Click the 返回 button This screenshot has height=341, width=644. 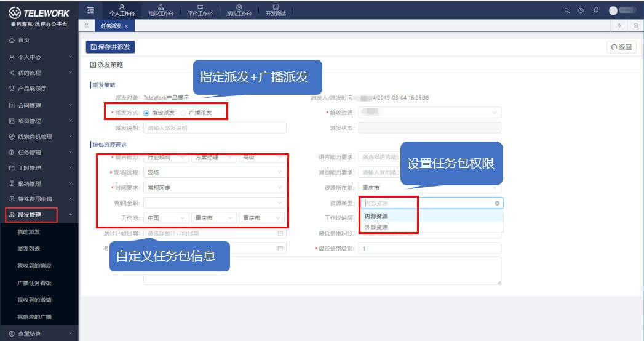click(621, 47)
